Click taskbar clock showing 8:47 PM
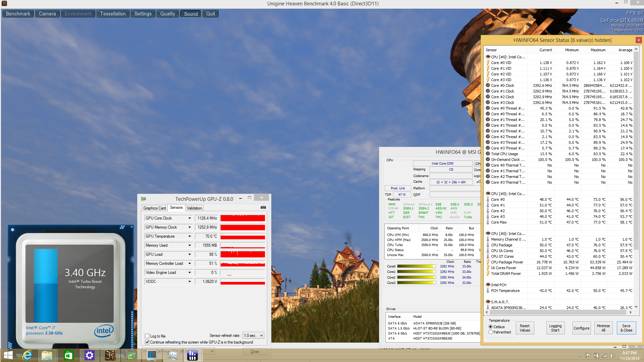This screenshot has width=644, height=362. point(629,356)
